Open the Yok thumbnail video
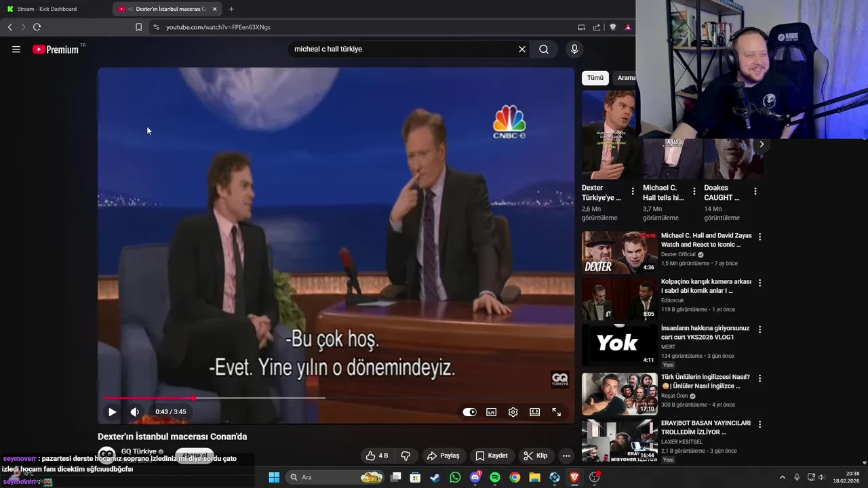 coord(619,345)
